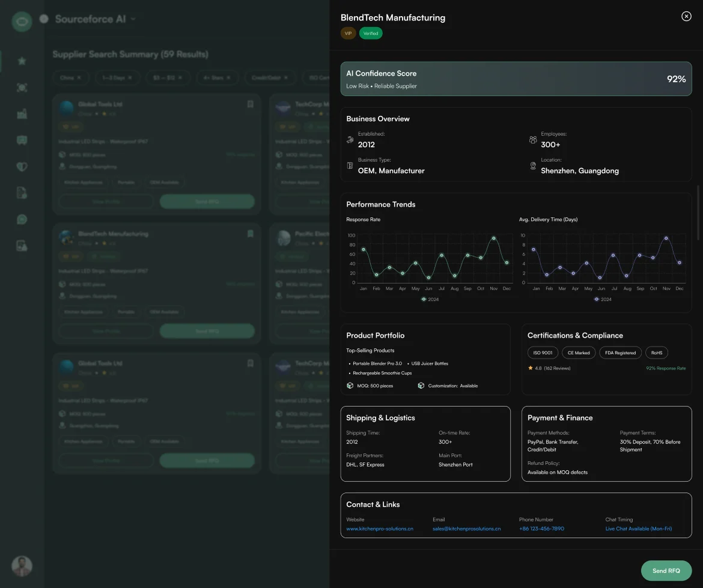Click the DHL, SF Express text
Screen dimensions: 703x588
[365, 465]
